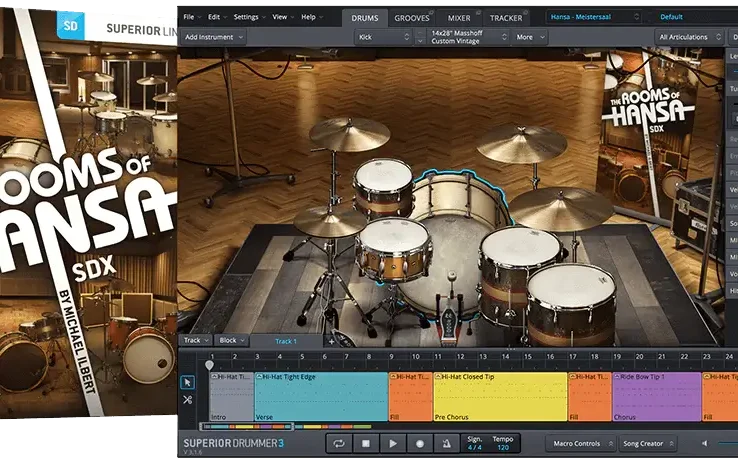Screen dimensions: 738x458
Task: Select the blue Verse block
Action: click(321, 396)
